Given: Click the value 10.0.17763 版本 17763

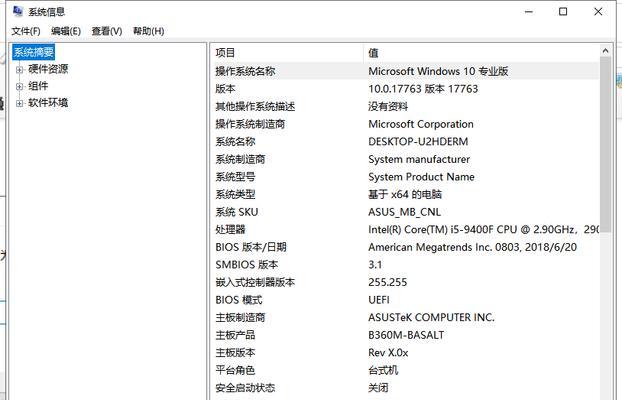Looking at the screenshot, I should [x=423, y=89].
